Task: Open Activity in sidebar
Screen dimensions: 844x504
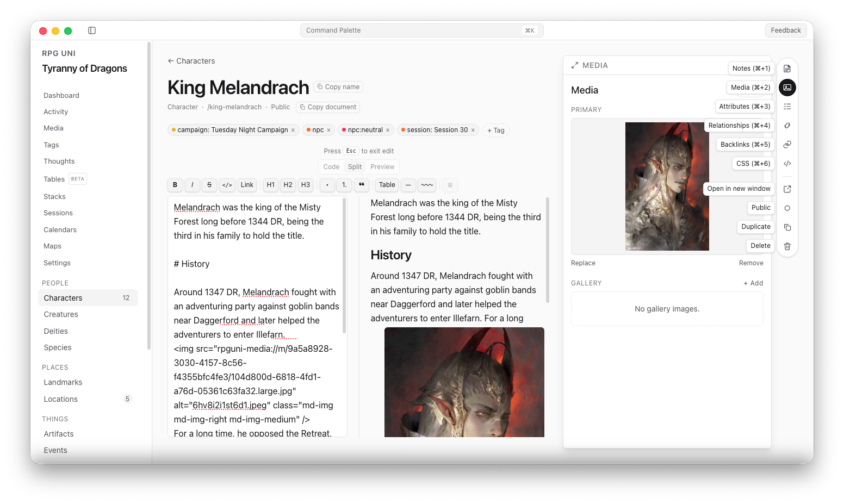Action: point(56,111)
